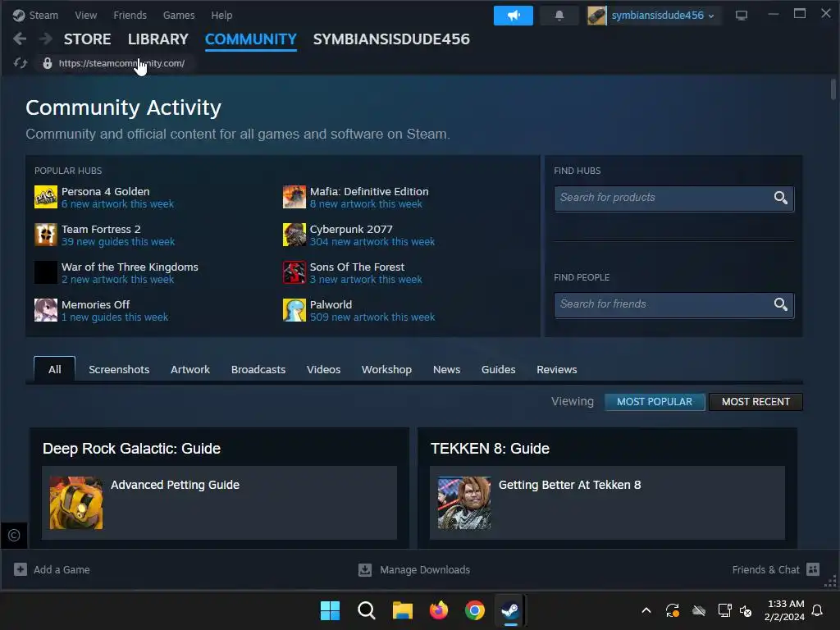This screenshot has height=630, width=840.
Task: Go forward with the right arrow
Action: (x=46, y=39)
